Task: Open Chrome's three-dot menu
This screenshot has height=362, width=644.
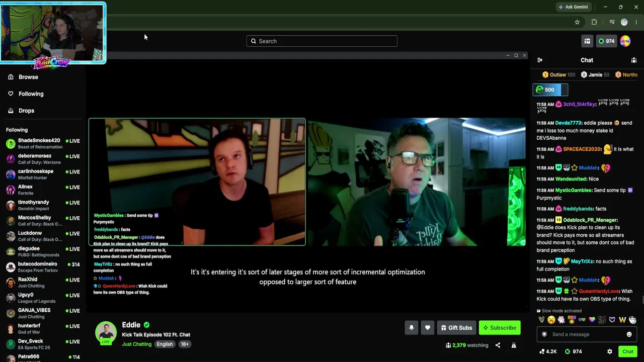Action: 636,22
